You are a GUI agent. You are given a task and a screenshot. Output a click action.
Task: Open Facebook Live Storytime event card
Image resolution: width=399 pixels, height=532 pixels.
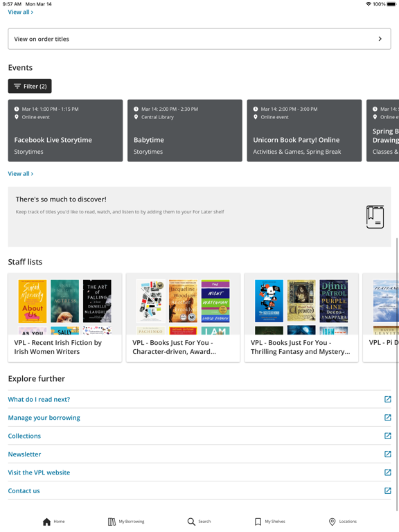tap(66, 131)
